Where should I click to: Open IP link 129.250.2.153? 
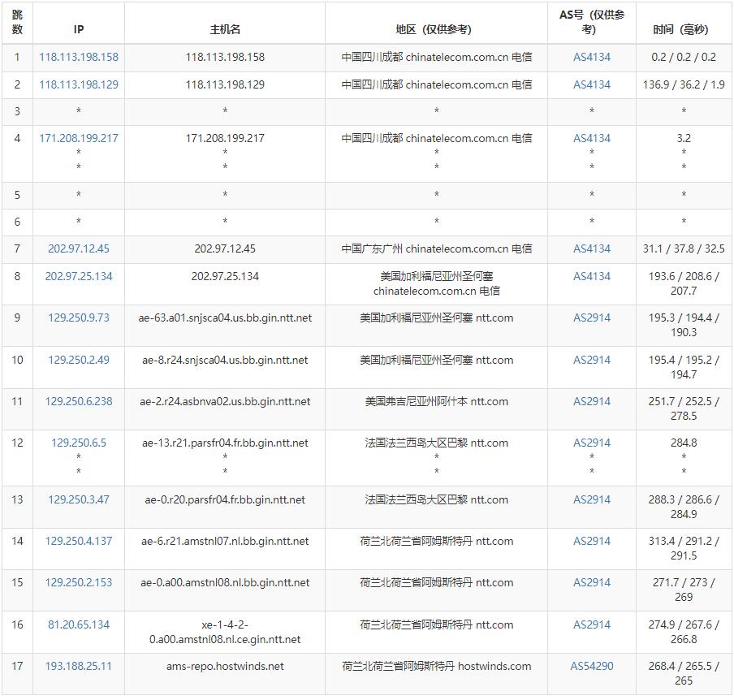[79, 582]
